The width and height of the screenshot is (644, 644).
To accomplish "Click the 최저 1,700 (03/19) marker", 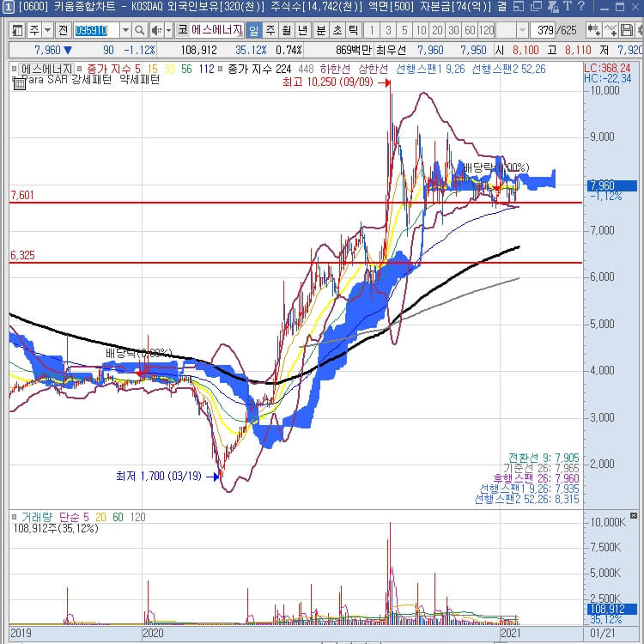I will click(167, 476).
